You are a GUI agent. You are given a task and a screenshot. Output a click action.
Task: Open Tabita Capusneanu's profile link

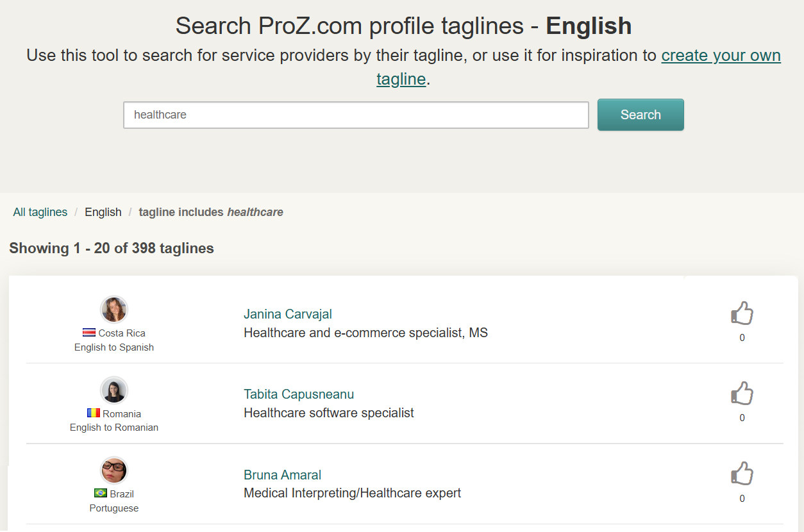(299, 394)
